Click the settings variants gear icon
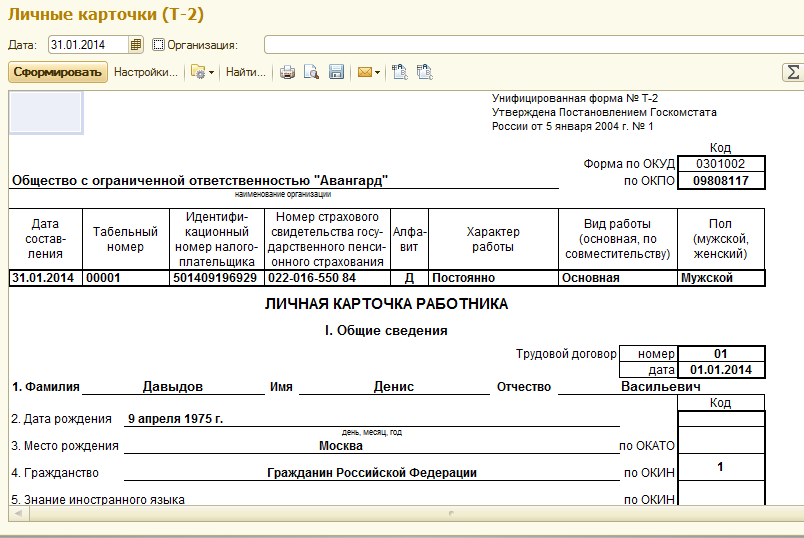This screenshot has height=538, width=804. (x=197, y=72)
